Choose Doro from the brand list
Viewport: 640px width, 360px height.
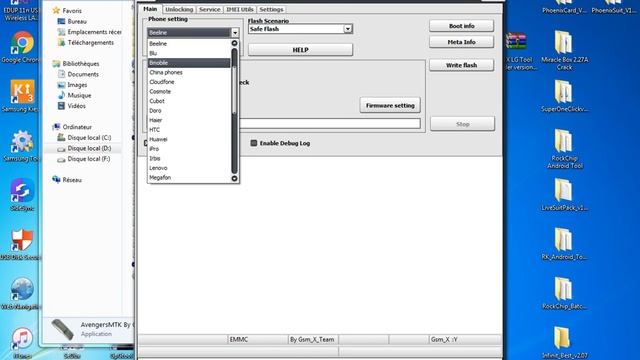point(189,111)
